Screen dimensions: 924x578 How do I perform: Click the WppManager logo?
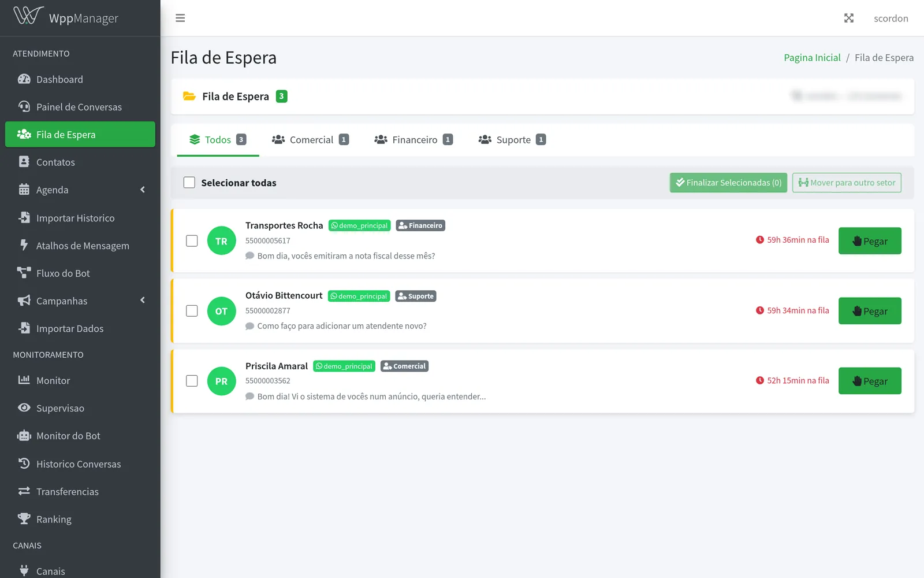[65, 17]
